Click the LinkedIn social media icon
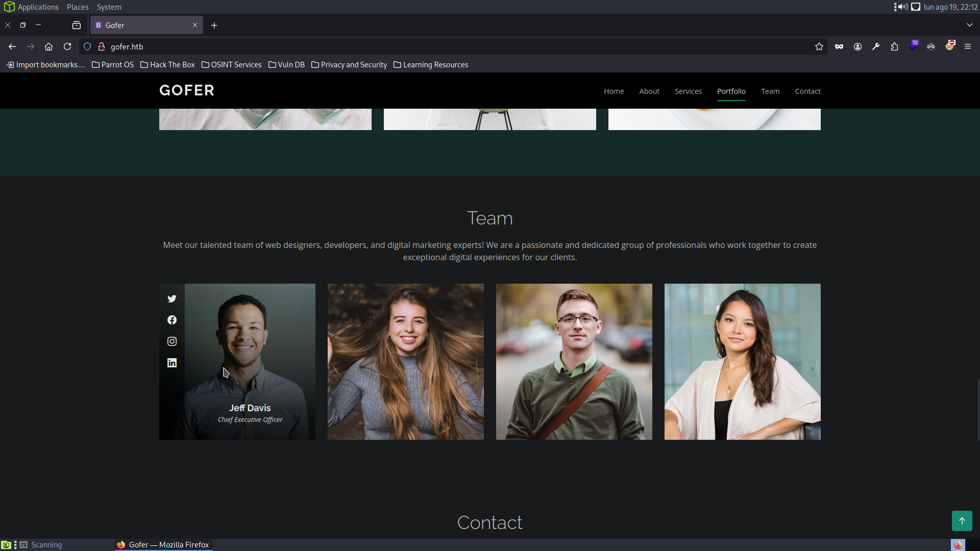Screen dimensions: 980x551 click(171, 362)
